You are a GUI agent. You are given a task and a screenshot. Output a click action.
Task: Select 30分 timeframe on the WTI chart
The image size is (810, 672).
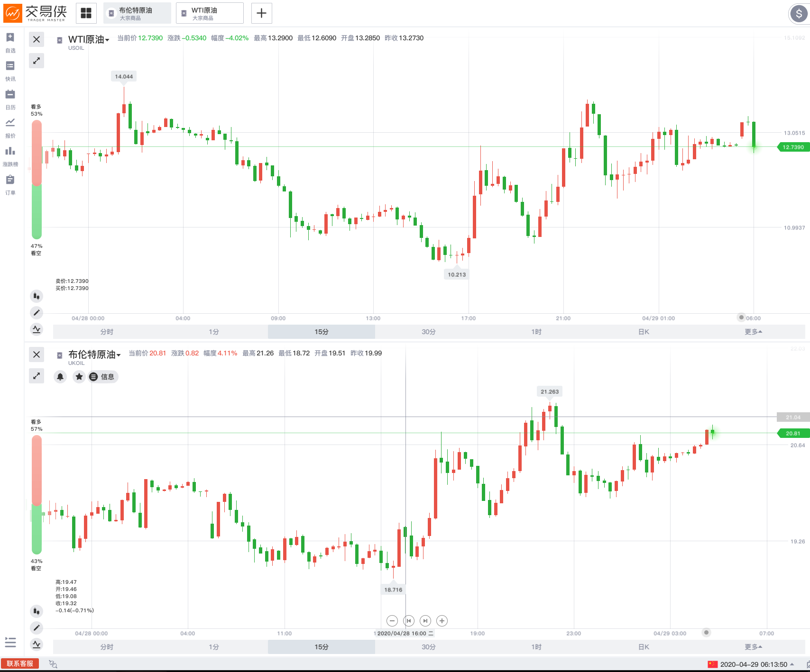(428, 332)
